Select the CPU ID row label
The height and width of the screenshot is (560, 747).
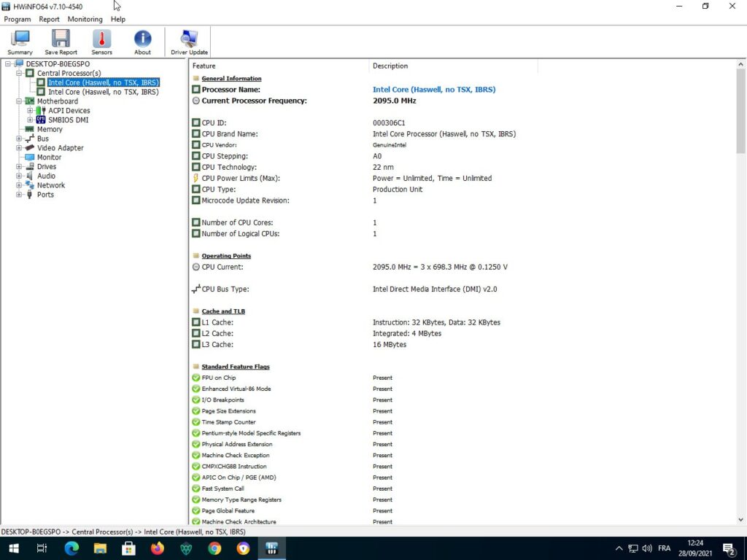click(214, 122)
